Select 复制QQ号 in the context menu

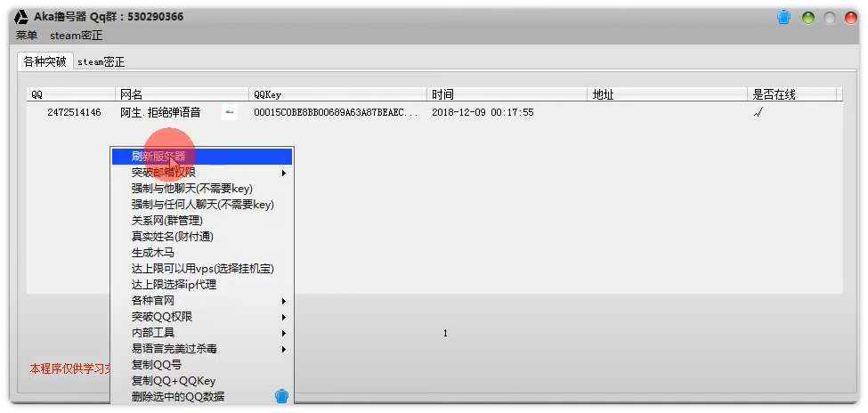pyautogui.click(x=157, y=365)
